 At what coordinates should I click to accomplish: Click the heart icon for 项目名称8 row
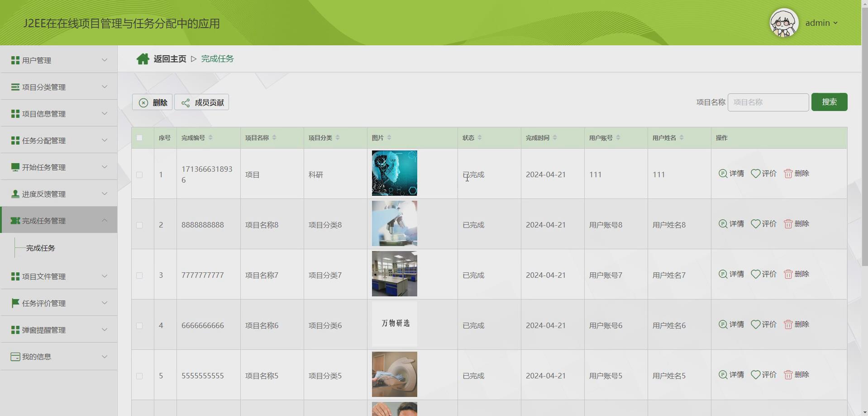click(755, 224)
